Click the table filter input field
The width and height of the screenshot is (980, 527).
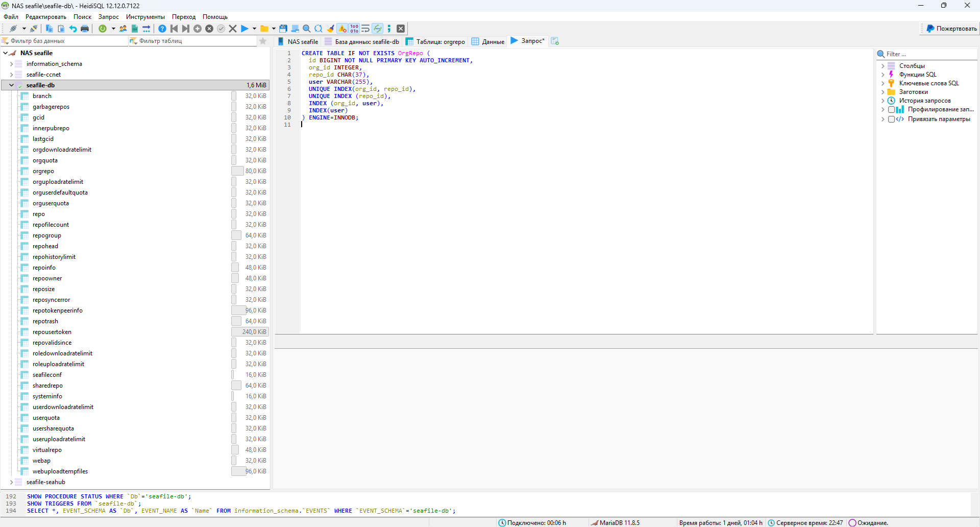pos(197,41)
